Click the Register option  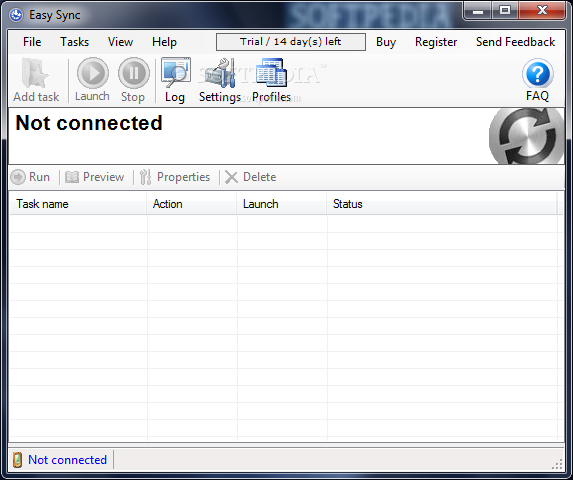(x=436, y=42)
